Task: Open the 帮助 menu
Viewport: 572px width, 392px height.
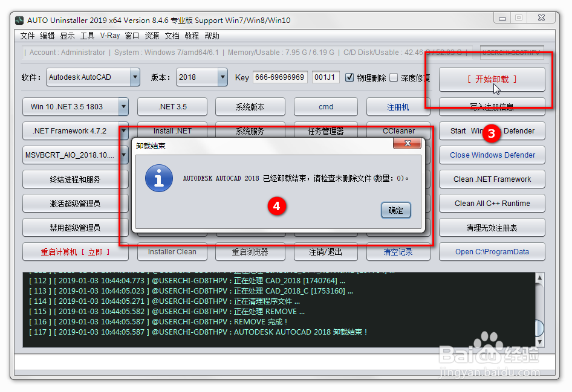Action: (x=212, y=36)
